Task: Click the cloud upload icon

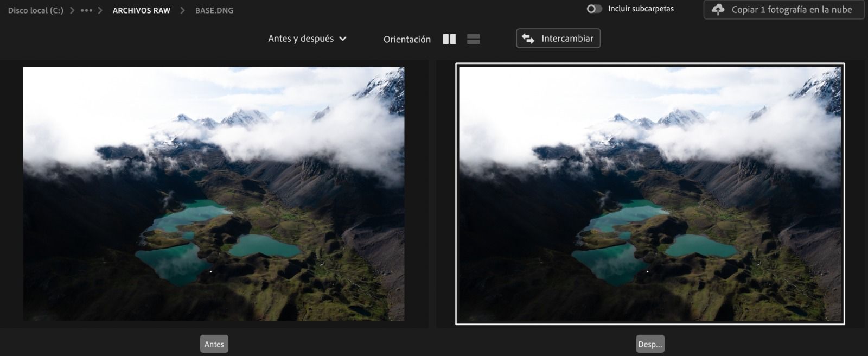Action: pos(718,10)
